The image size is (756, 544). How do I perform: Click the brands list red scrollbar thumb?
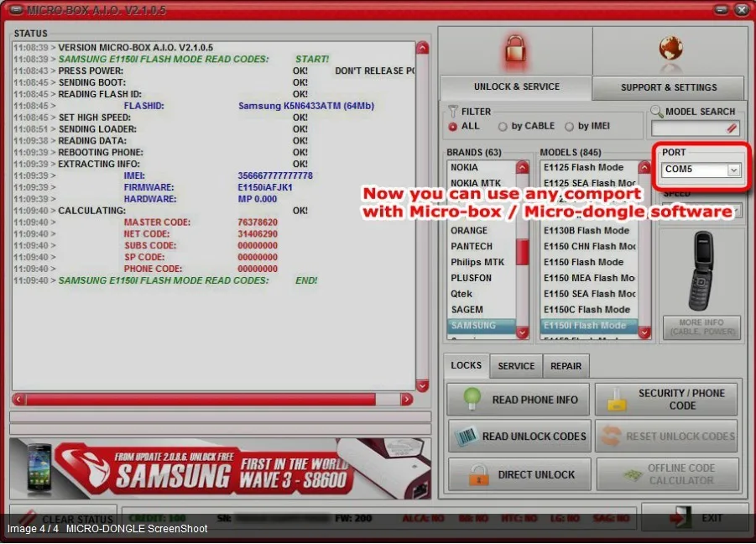522,252
